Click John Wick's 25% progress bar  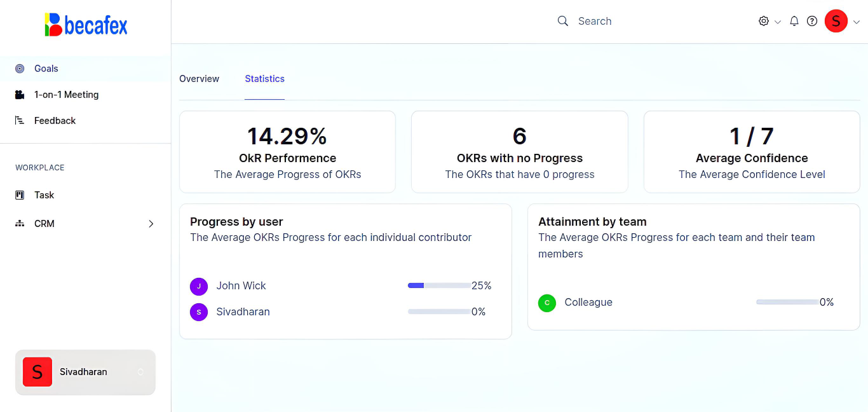[x=439, y=286]
